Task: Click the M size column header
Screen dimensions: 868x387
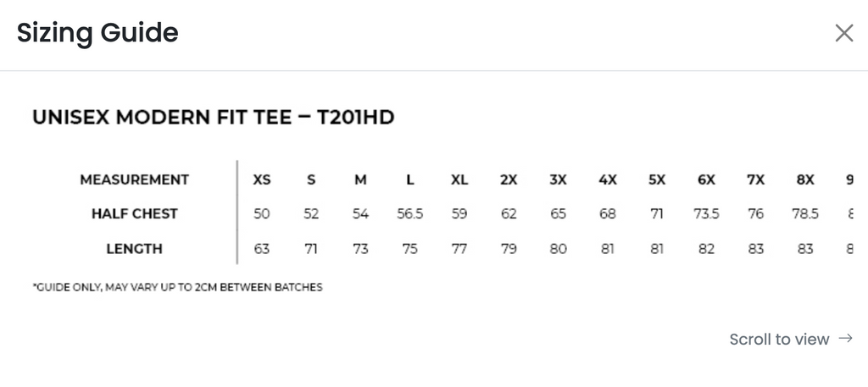Action: 360,180
